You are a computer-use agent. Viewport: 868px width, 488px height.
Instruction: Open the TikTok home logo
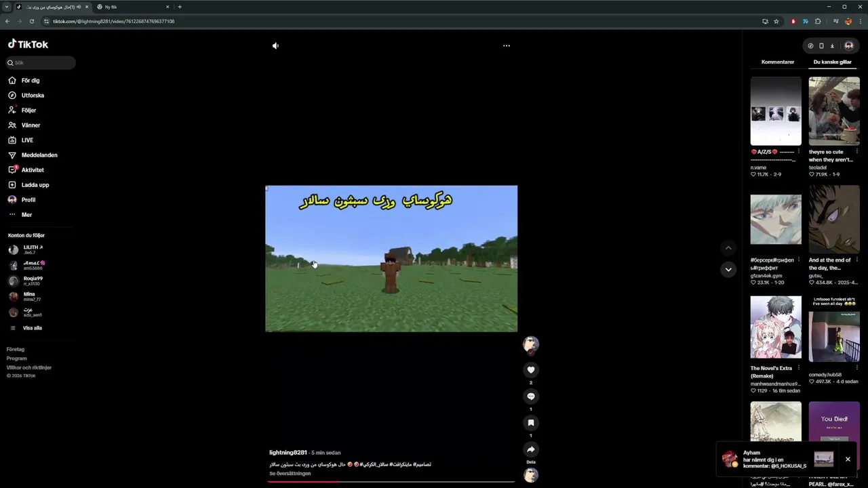pyautogui.click(x=28, y=44)
